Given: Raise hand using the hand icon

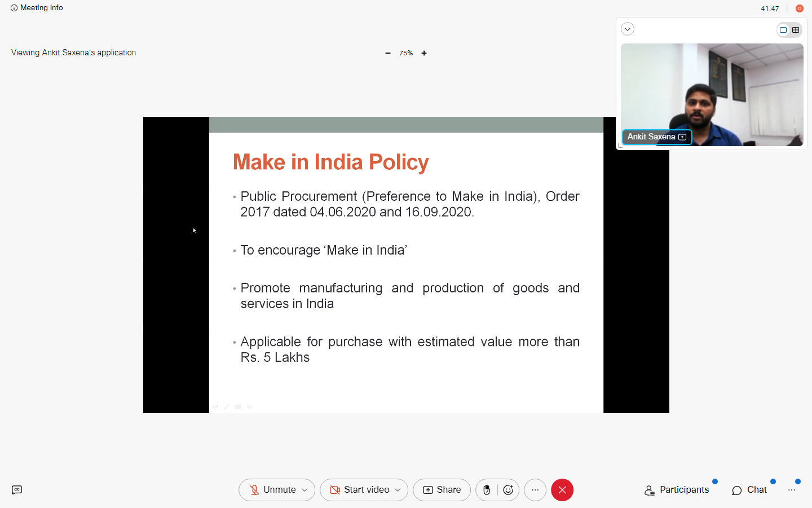Looking at the screenshot, I should [x=487, y=490].
